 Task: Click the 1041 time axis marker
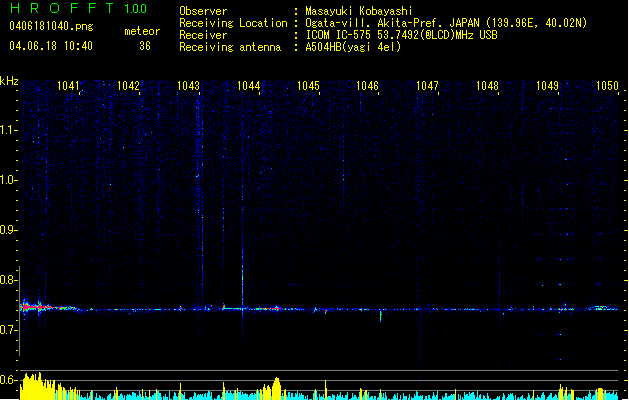pos(68,86)
